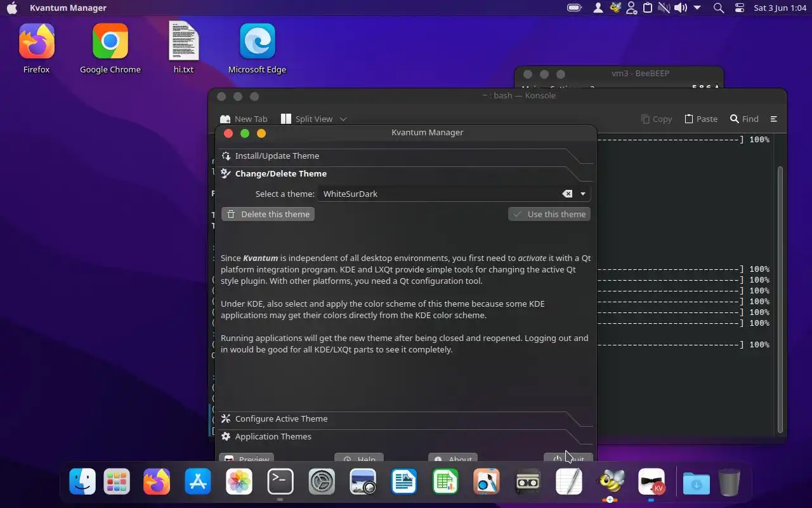
Task: Open Finder from the dock
Action: 82,482
